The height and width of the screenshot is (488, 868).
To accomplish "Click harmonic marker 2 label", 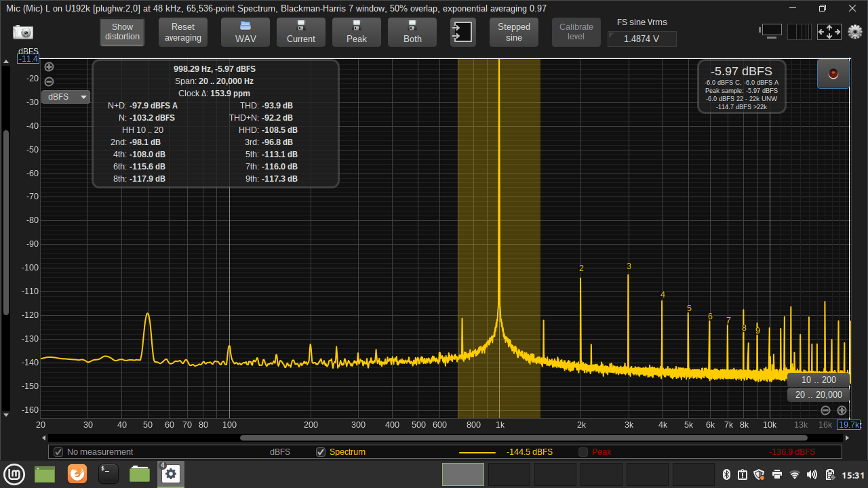I will pos(581,268).
